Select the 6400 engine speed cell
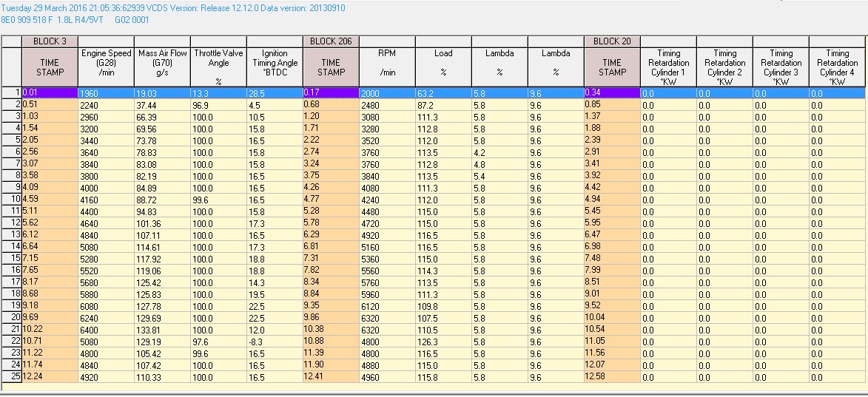 pos(106,330)
